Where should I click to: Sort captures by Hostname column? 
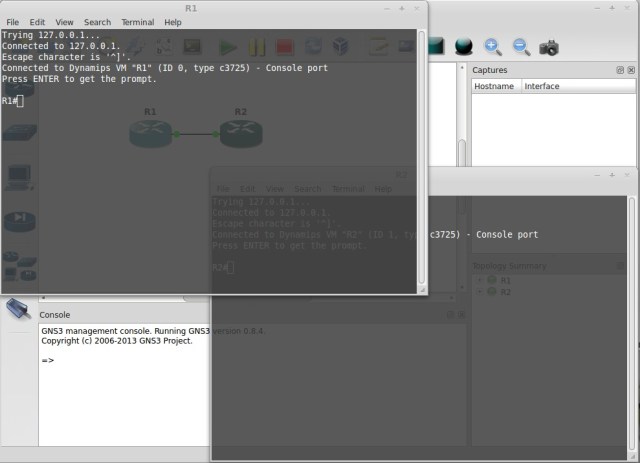[x=495, y=86]
